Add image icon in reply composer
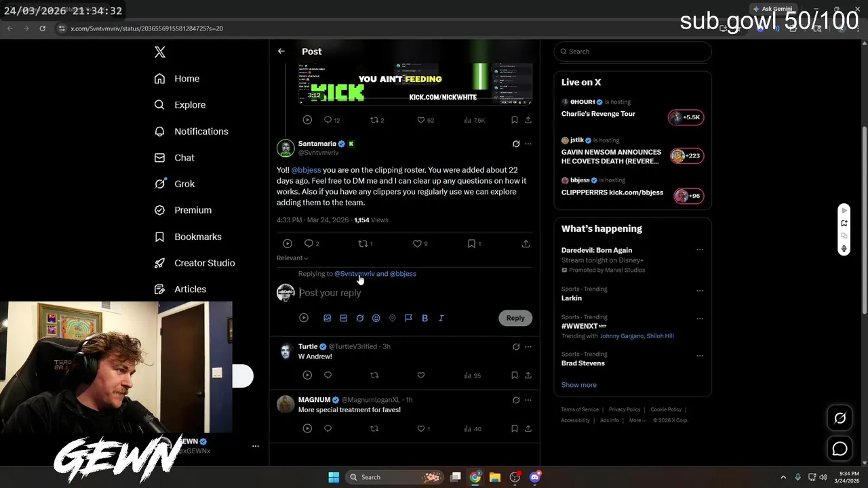 (x=327, y=318)
